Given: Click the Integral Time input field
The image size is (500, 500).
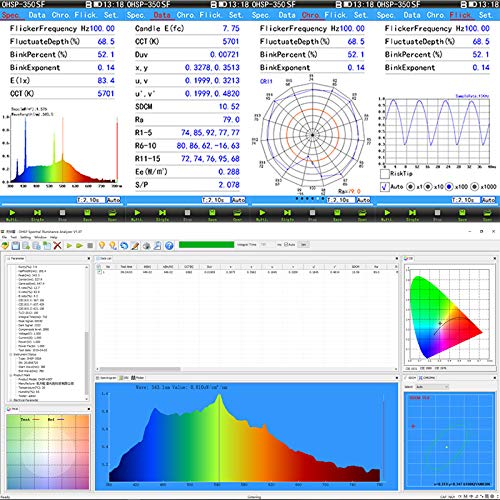Looking at the screenshot, I should tap(266, 245).
